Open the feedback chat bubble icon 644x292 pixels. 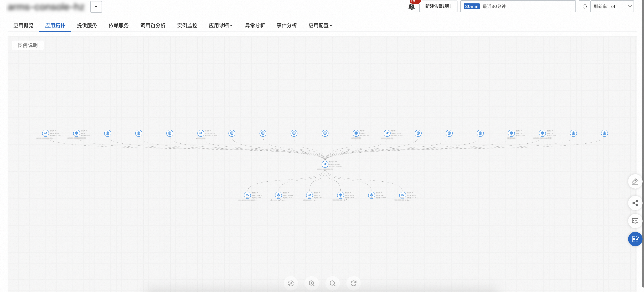[x=635, y=221]
